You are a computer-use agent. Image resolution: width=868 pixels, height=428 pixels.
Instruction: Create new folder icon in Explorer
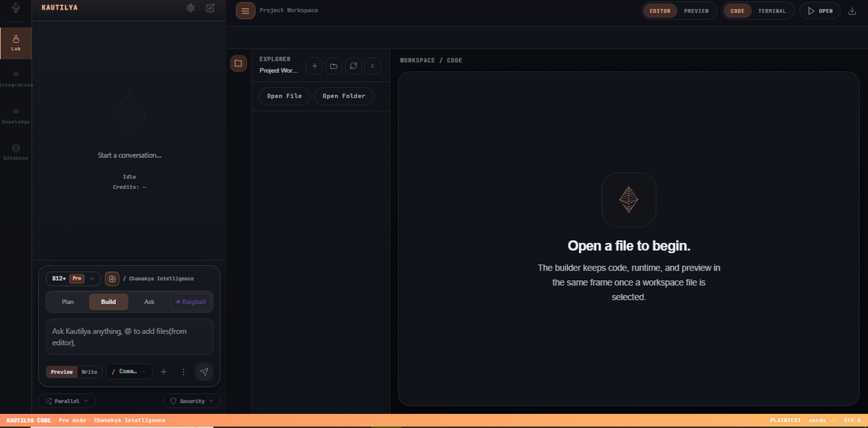click(x=334, y=66)
